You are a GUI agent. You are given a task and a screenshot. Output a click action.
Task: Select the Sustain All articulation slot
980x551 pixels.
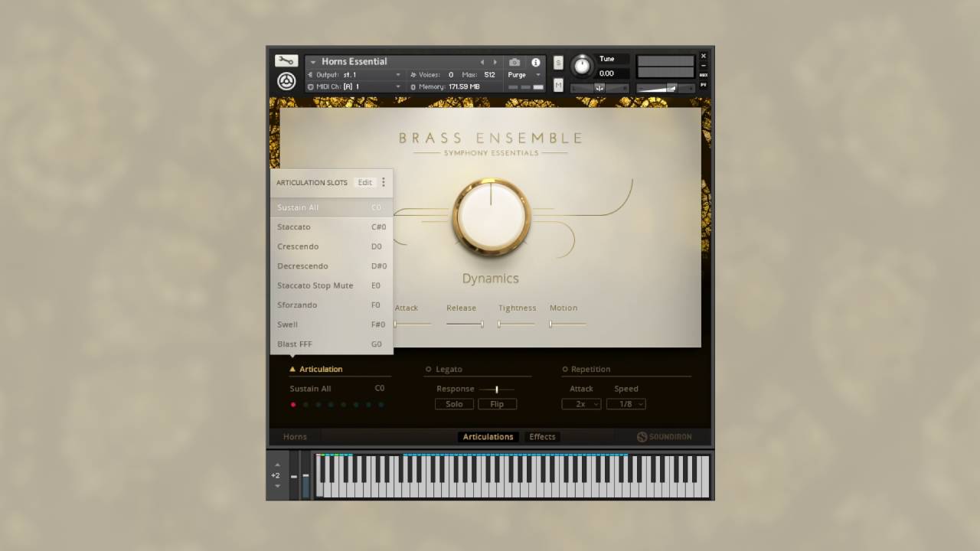[x=332, y=207]
